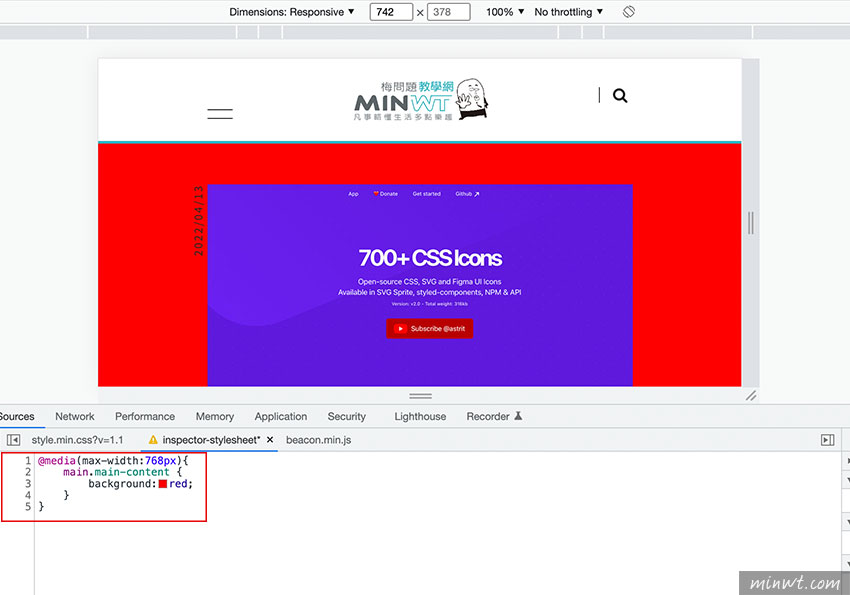Image resolution: width=850 pixels, height=595 pixels.
Task: Click line number 3 in the code gutter
Action: [28, 483]
